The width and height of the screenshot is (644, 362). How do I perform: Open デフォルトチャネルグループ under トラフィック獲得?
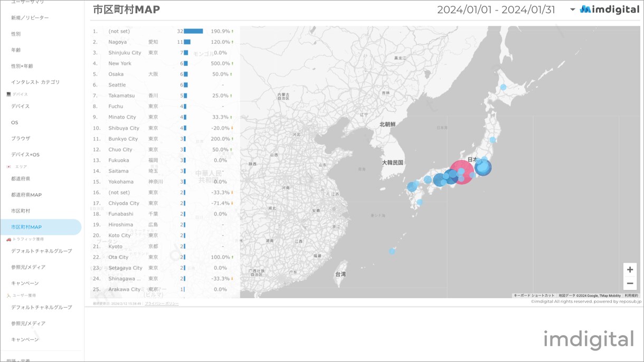click(42, 251)
